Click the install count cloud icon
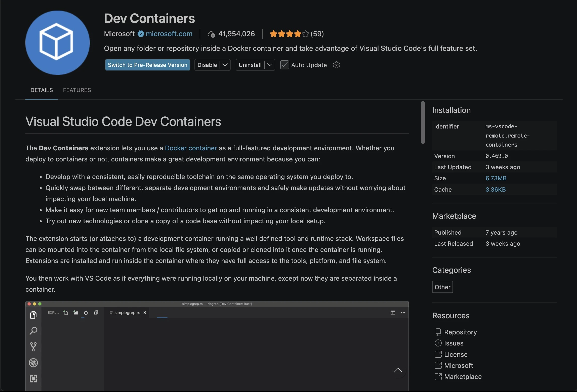The height and width of the screenshot is (392, 577). 211,34
